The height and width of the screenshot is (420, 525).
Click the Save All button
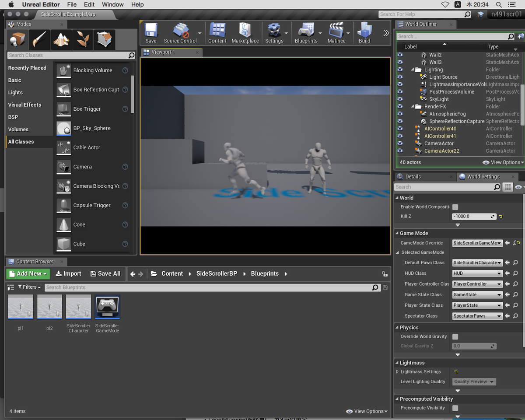pos(105,274)
